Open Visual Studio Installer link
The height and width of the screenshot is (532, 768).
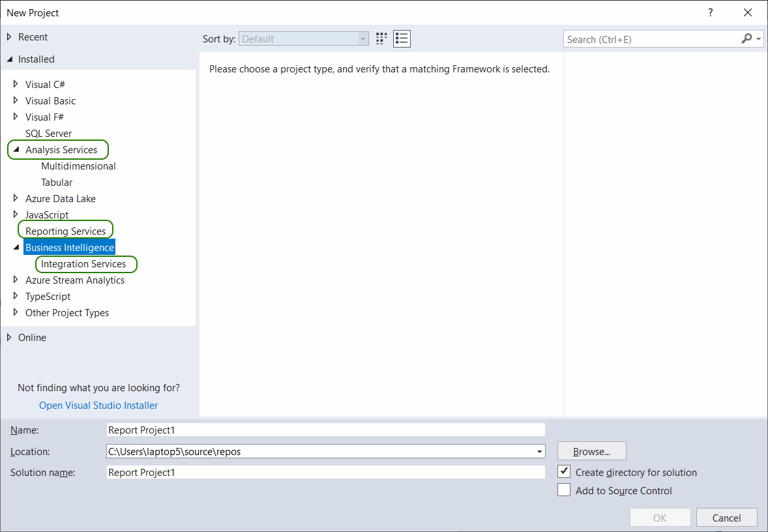98,406
